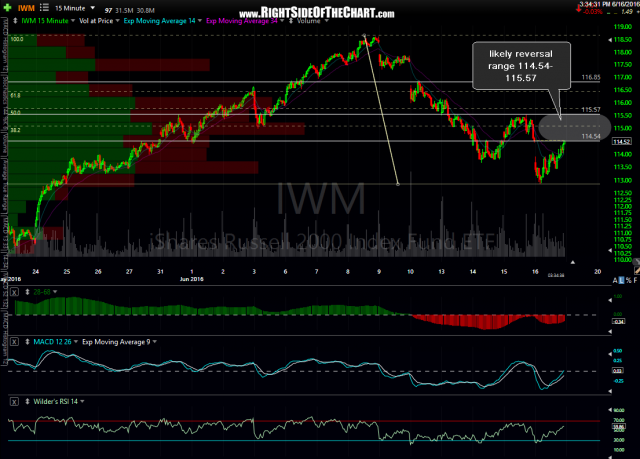Click the move handle before Volume label
Screen dimensions: 640x459
click(x=291, y=20)
